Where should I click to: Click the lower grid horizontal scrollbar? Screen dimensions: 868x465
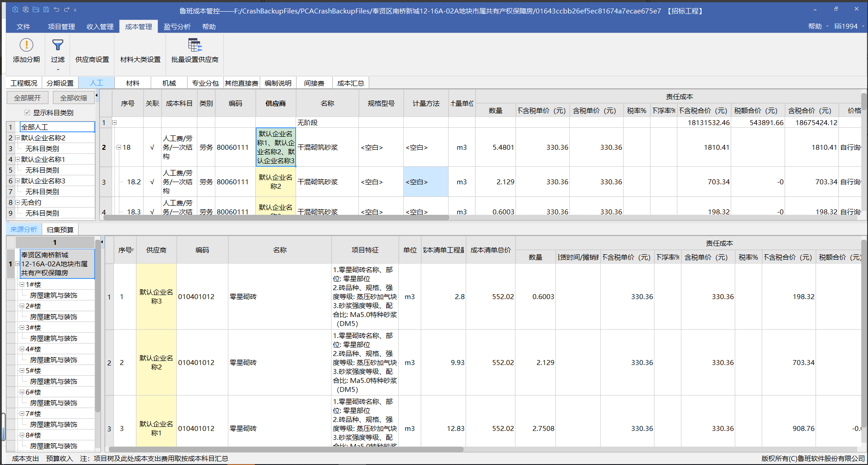pos(286,449)
